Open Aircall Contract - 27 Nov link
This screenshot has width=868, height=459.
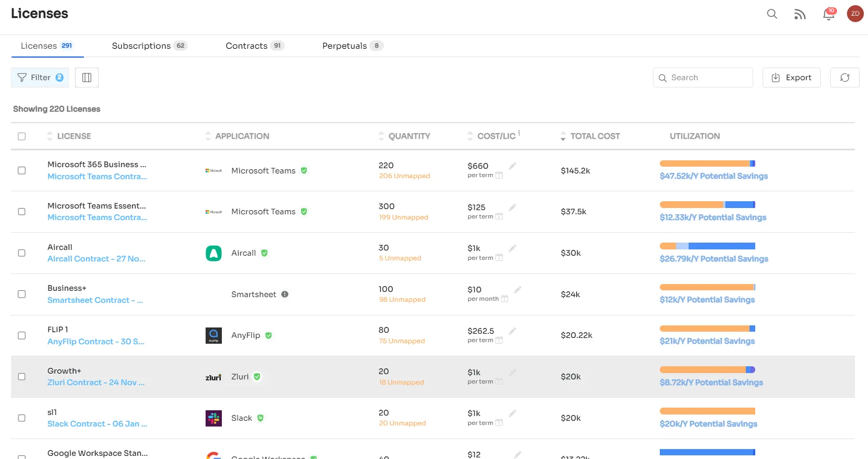[x=97, y=259]
